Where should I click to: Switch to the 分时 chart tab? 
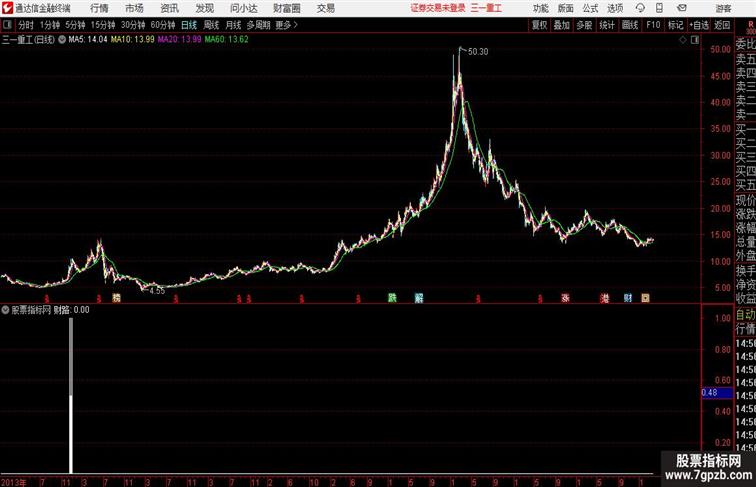(26, 25)
